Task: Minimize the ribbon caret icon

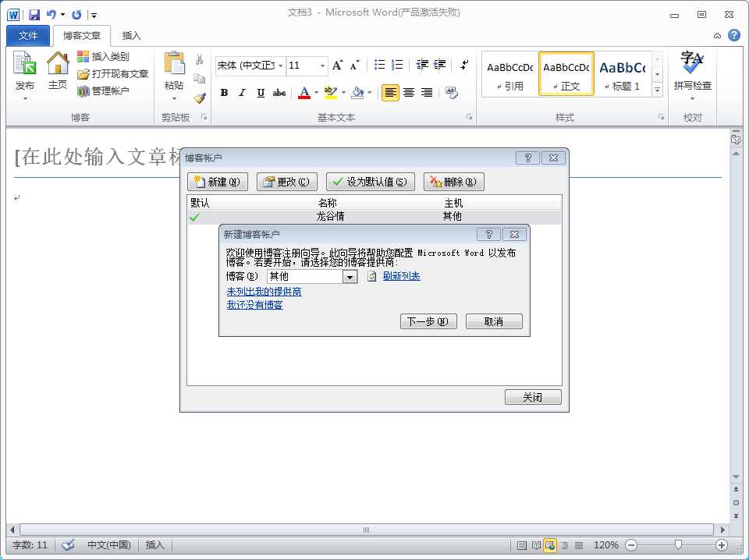Action: 717,36
